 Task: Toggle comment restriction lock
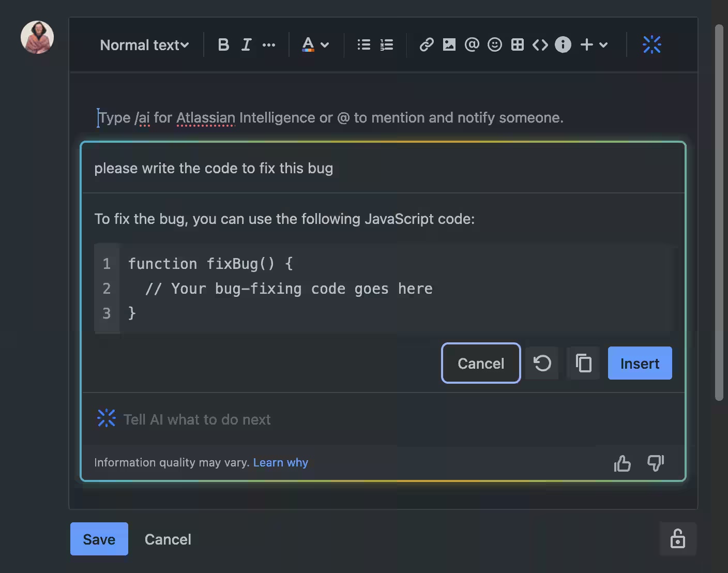coord(678,539)
